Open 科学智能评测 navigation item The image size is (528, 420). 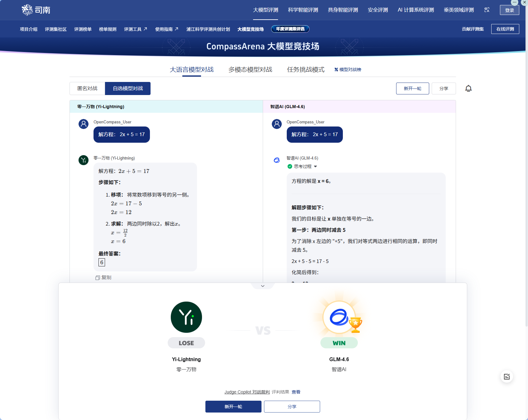(x=303, y=10)
